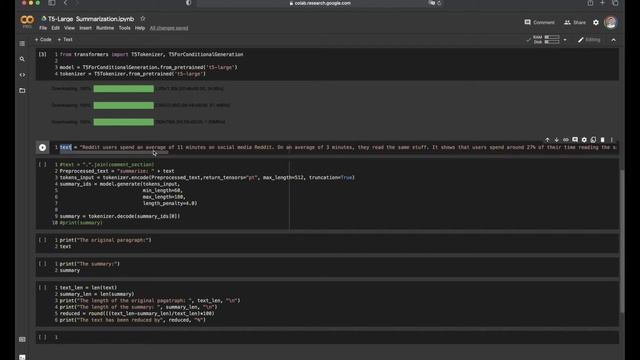Add a new Code cell
The width and height of the screenshot is (640, 360).
tap(43, 40)
